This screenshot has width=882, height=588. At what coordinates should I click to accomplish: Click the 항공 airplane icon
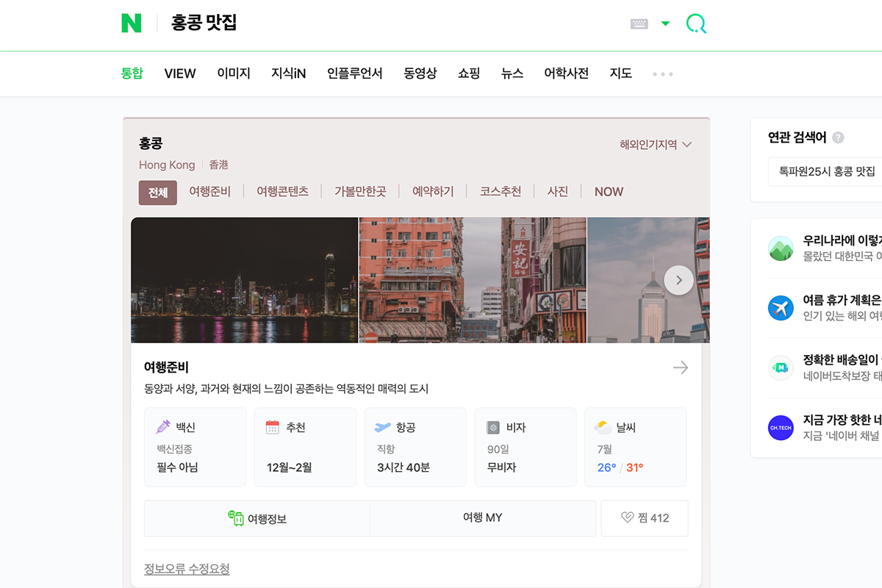(381, 426)
